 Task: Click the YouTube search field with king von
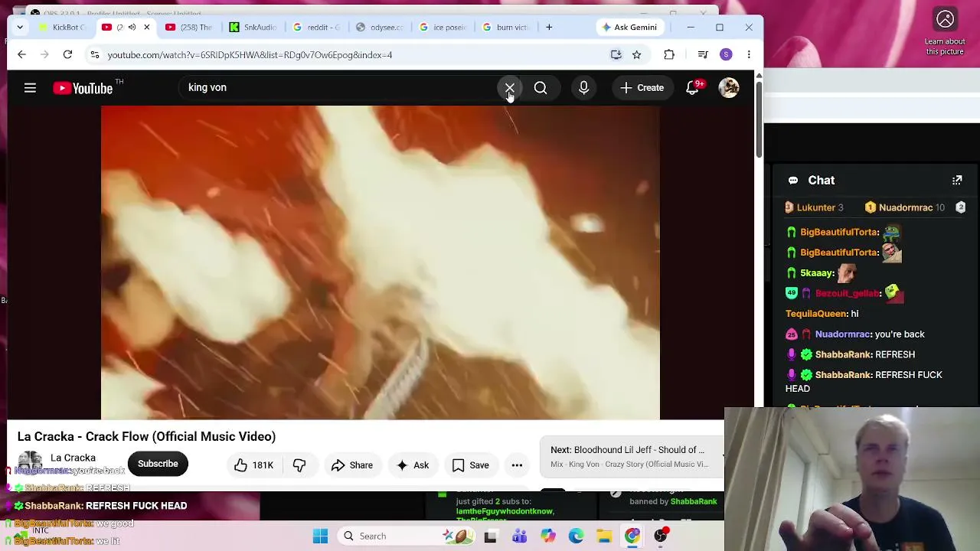337,88
